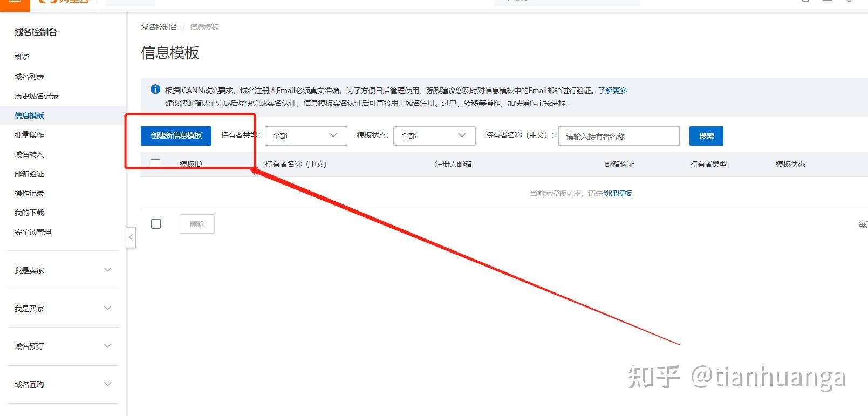This screenshot has height=416, width=868.
Task: Open the orange hamburger menu
Action: (15, 3)
